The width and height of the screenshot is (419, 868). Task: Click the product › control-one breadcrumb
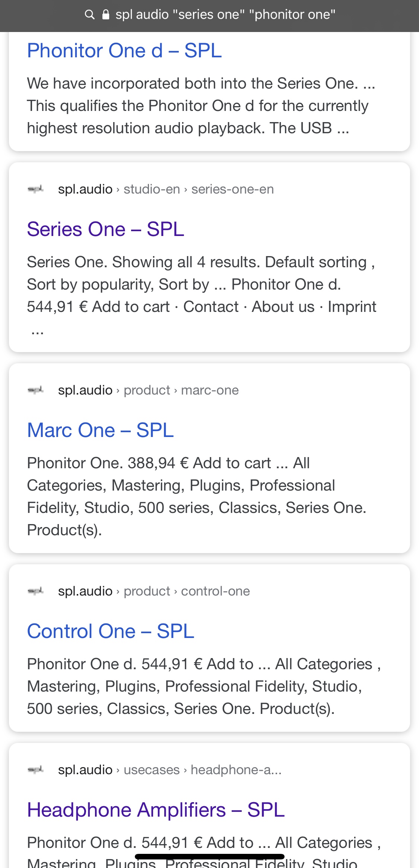[187, 591]
